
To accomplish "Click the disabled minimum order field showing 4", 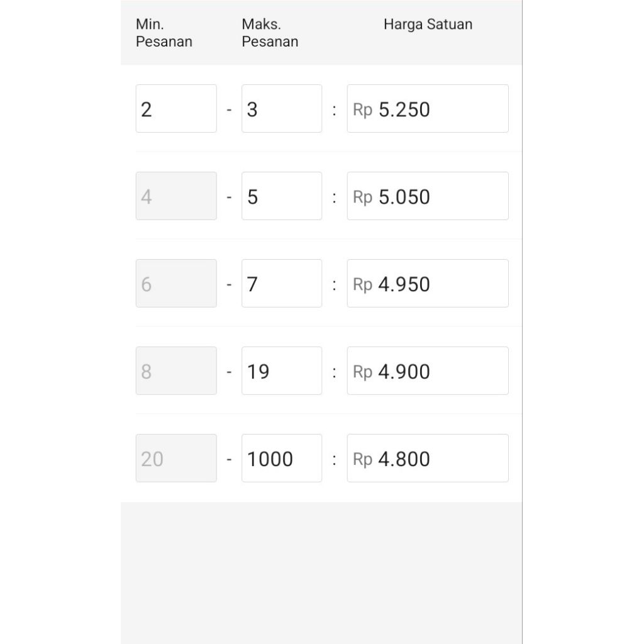I will click(176, 196).
